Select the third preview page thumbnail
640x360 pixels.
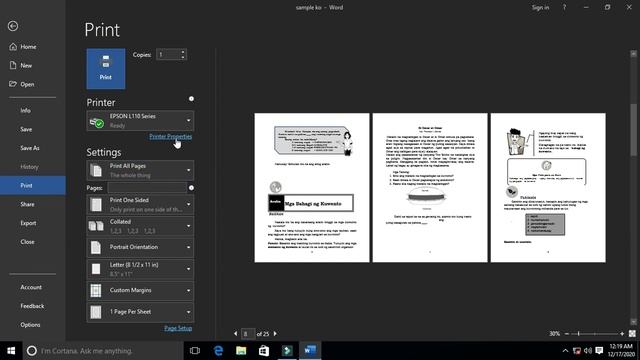click(x=548, y=188)
